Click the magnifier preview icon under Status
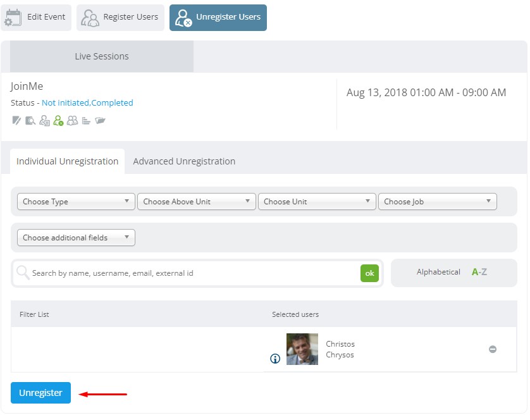 tap(30, 120)
